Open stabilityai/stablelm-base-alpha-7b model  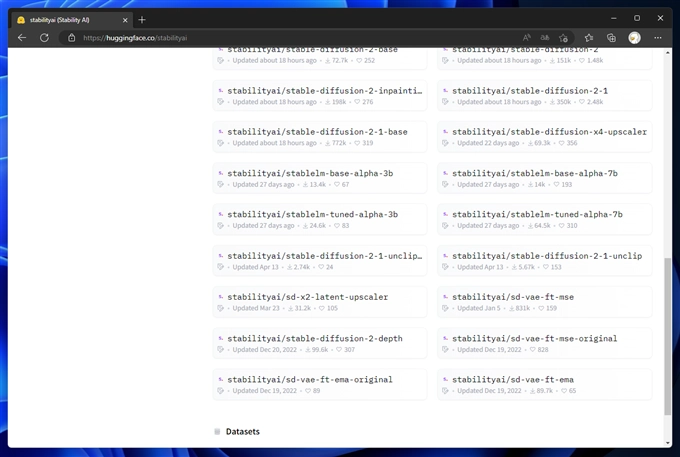point(544,178)
